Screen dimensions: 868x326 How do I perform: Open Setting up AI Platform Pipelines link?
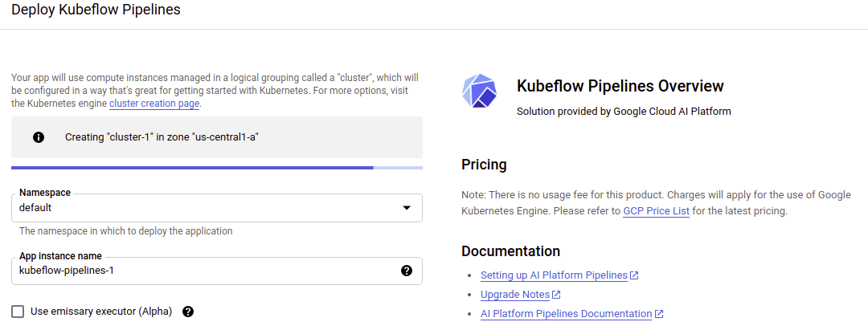pos(554,275)
